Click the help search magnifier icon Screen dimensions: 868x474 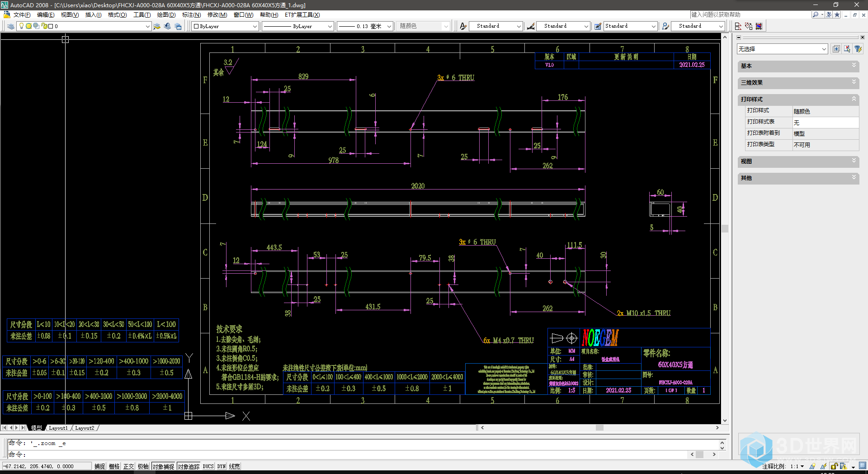click(x=815, y=14)
